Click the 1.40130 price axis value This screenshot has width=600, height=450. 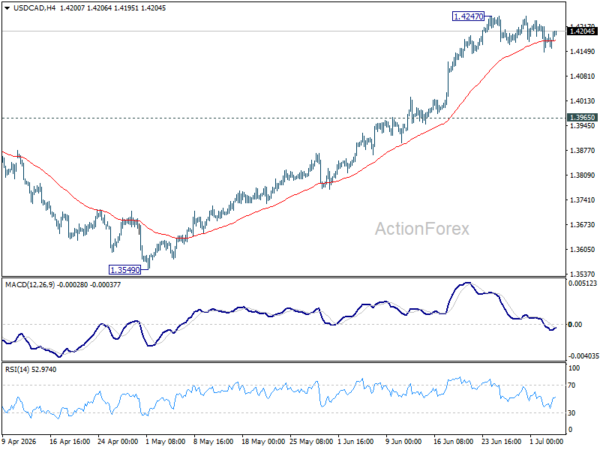(x=582, y=101)
